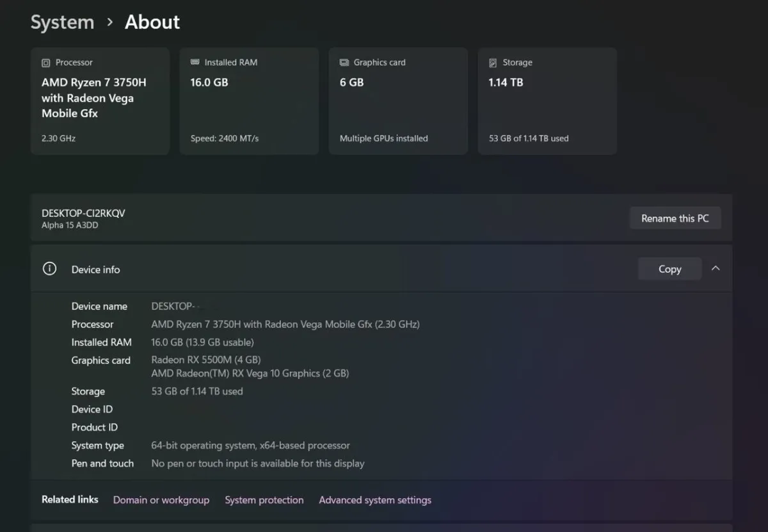Open the Installed RAM card
This screenshot has height=532, width=768.
[x=249, y=101]
